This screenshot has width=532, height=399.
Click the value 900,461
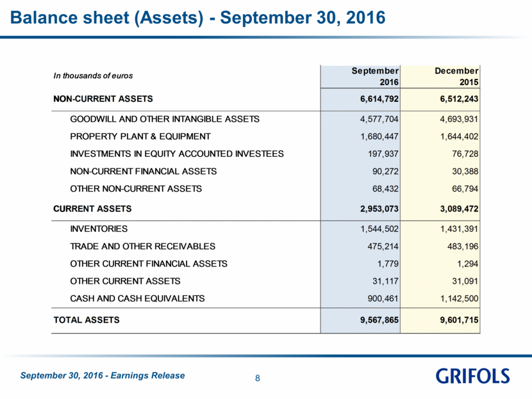[x=383, y=298]
